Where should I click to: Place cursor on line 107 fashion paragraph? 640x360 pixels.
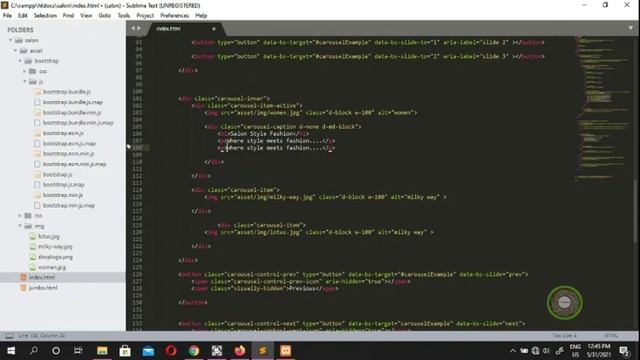[276, 141]
